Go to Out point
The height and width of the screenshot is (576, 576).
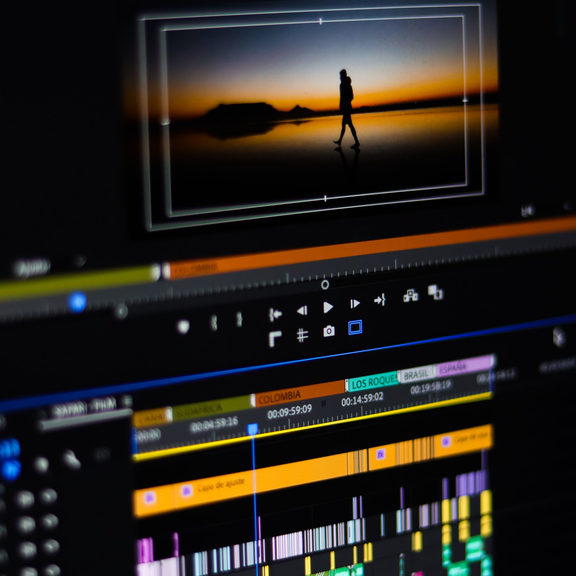pos(379,300)
